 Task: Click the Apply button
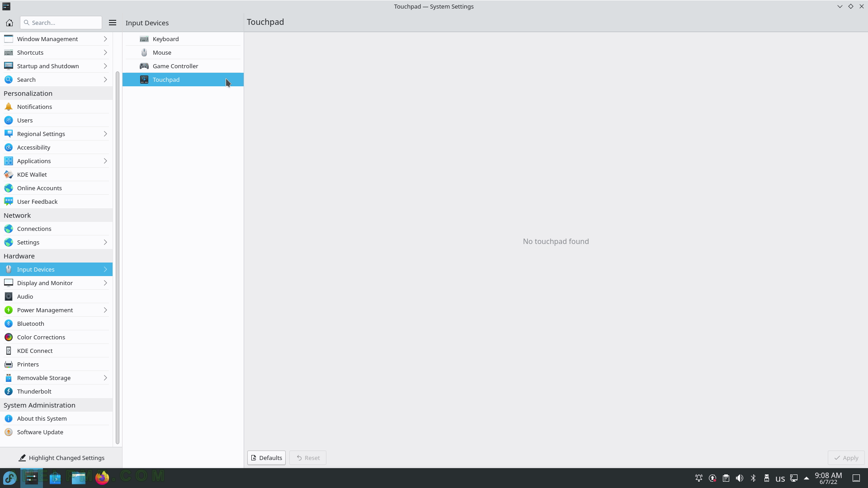pyautogui.click(x=846, y=458)
